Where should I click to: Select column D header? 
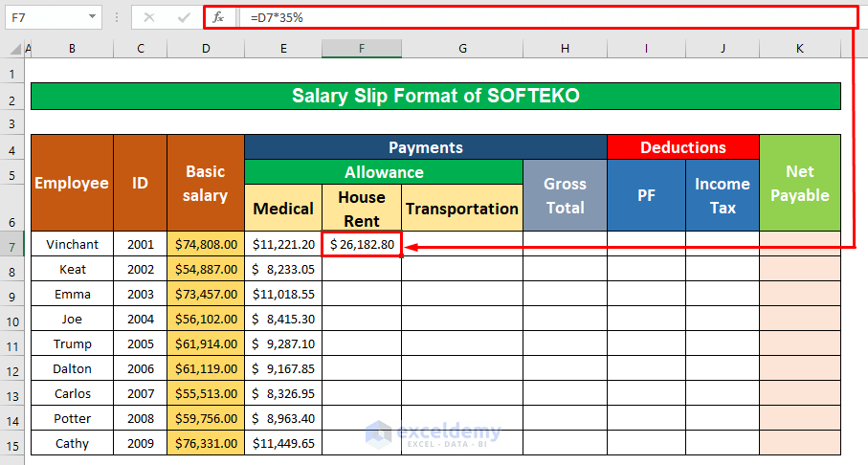point(206,49)
